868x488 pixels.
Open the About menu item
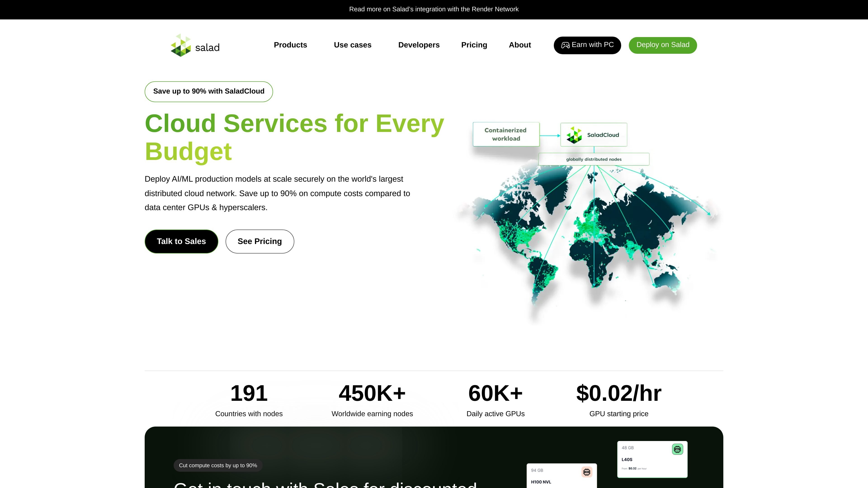520,45
